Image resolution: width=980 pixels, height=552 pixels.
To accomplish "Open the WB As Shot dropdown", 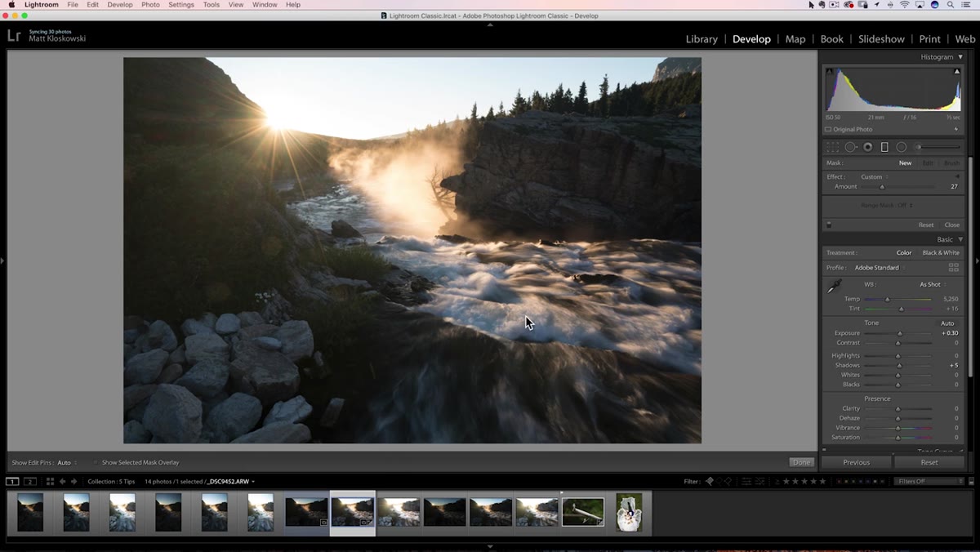I will (x=933, y=284).
